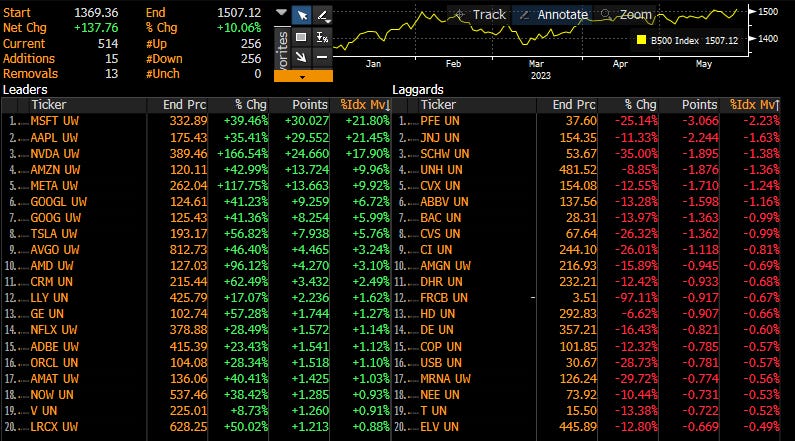
Task: Select LRCX UW ticker
Action: [x=54, y=427]
